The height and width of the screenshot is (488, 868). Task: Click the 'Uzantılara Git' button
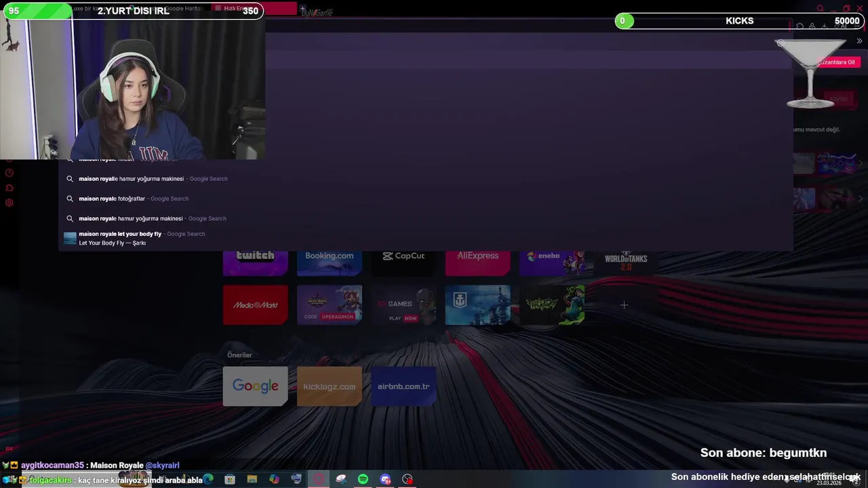[838, 62]
